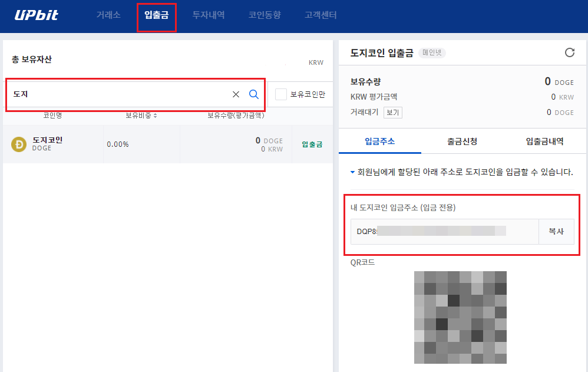The width and height of the screenshot is (588, 372).
Task: Click the blurred QR code image
Action: (460, 317)
